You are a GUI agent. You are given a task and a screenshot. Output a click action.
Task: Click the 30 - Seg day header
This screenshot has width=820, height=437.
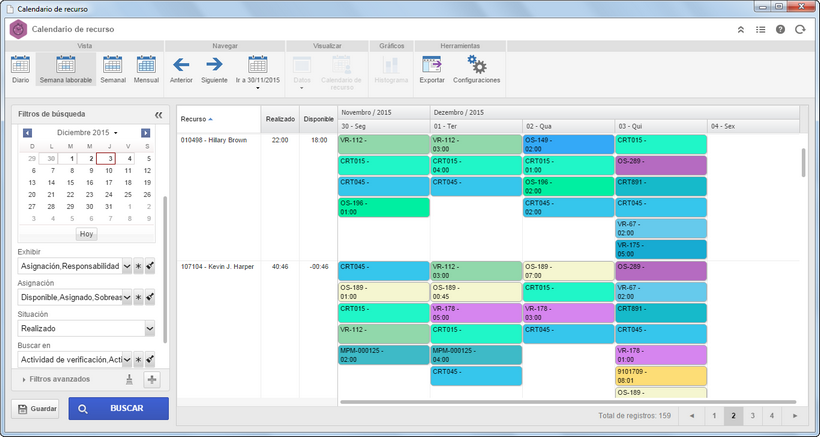click(384, 126)
